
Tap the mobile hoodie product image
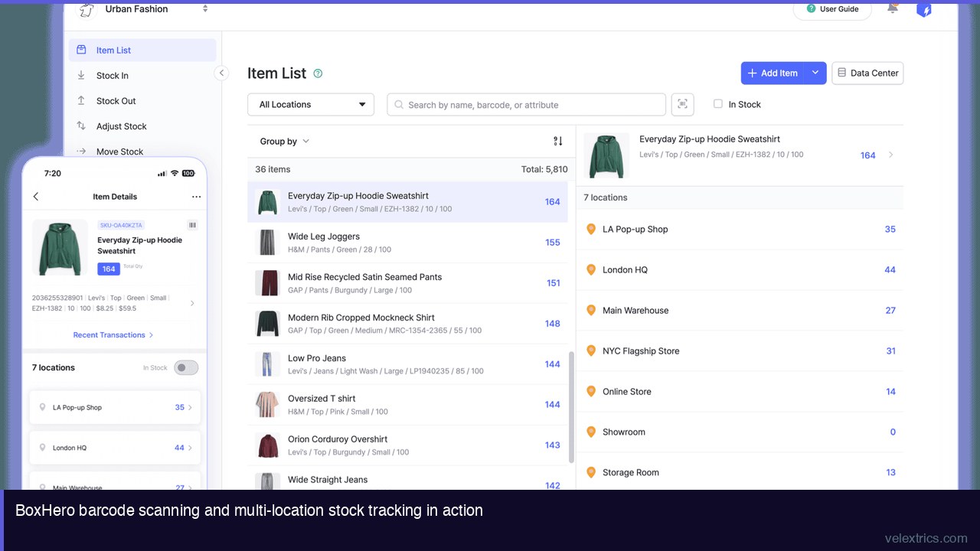(x=60, y=247)
